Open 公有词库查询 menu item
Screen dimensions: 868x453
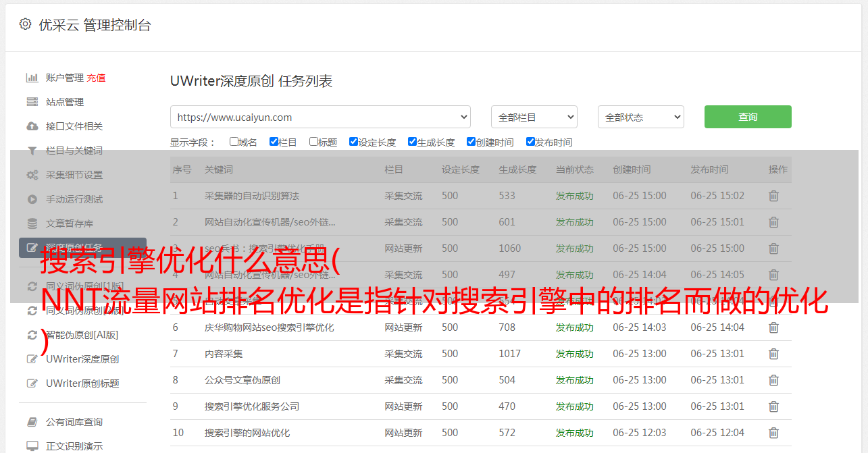[x=74, y=422]
